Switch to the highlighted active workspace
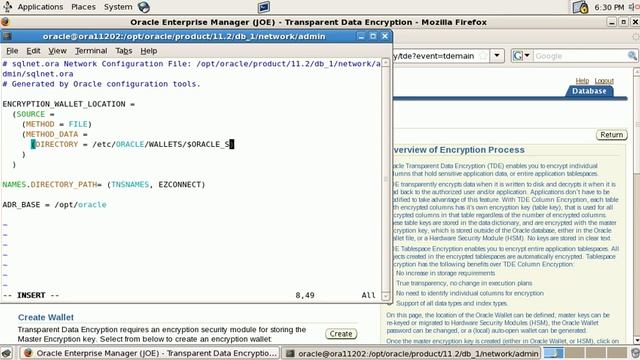This screenshot has width=640, height=360. tap(554, 353)
